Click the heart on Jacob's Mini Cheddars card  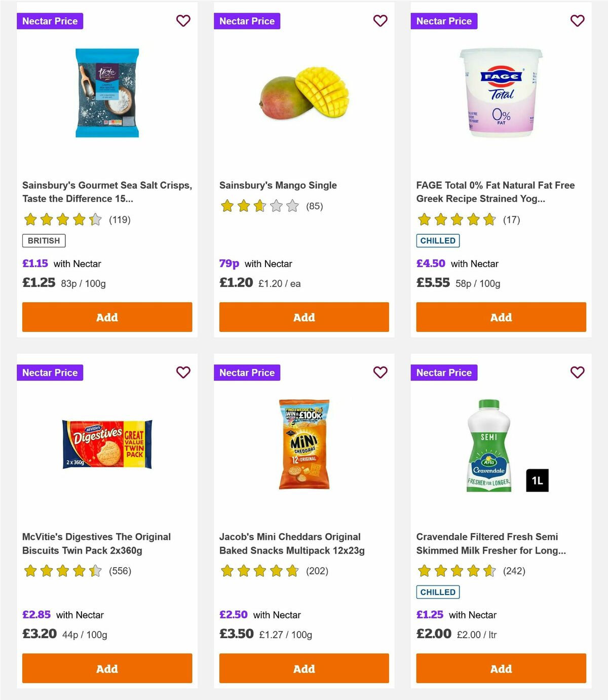coord(381,372)
